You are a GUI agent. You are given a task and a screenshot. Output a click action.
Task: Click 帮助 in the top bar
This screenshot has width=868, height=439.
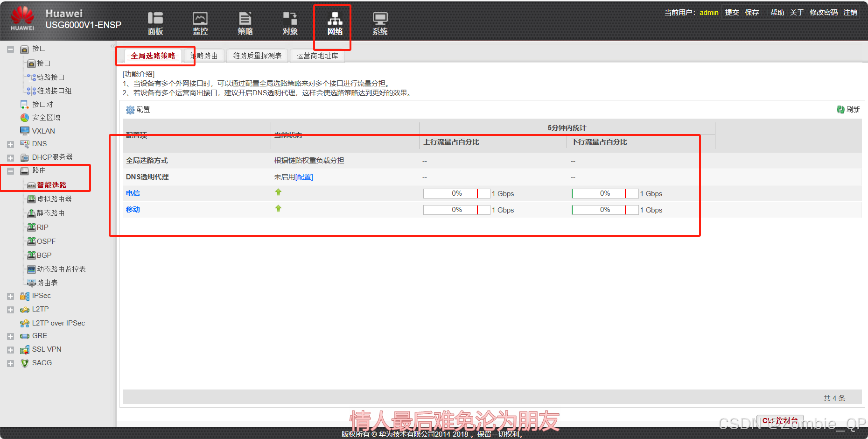point(777,13)
